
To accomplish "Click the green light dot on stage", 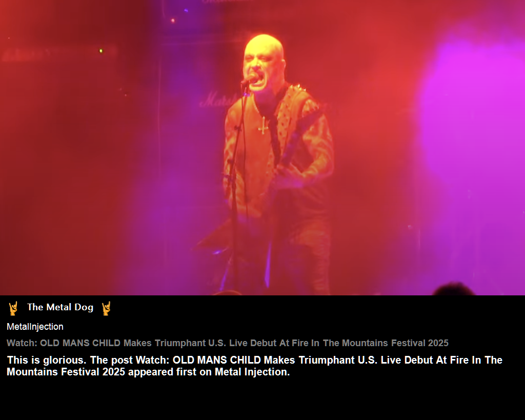I will click(101, 51).
